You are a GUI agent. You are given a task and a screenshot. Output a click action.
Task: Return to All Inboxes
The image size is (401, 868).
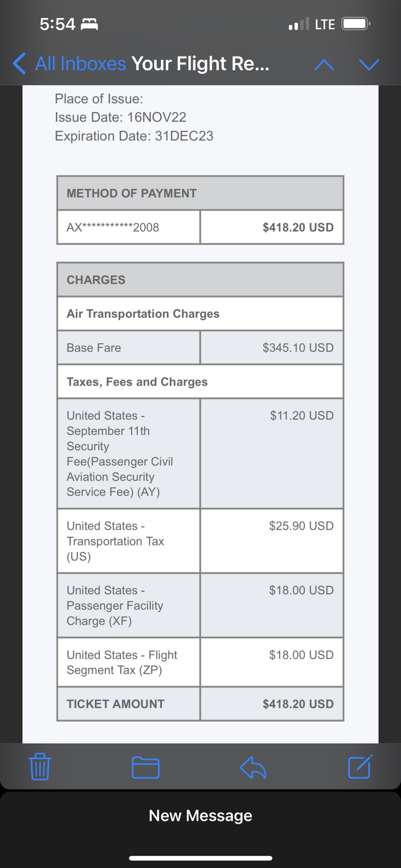click(81, 64)
